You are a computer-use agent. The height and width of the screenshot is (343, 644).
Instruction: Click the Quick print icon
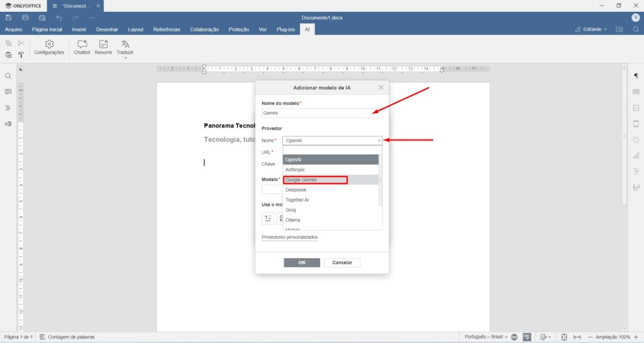pyautogui.click(x=42, y=18)
